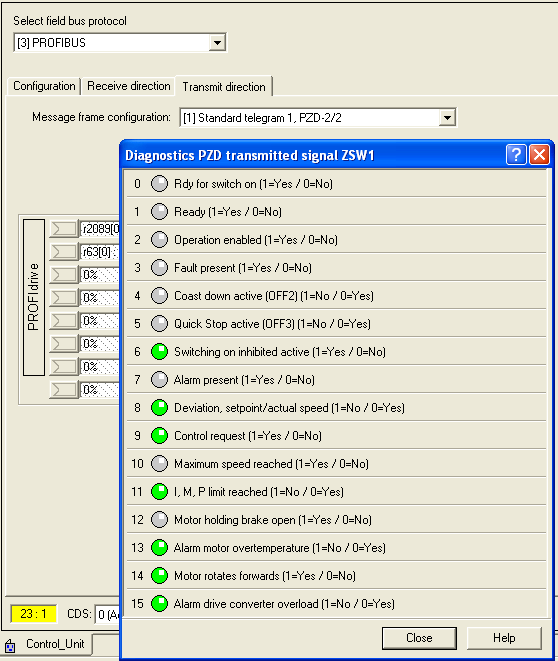
Task: Click 'Alarm drive converter overload' row text
Action: point(284,604)
